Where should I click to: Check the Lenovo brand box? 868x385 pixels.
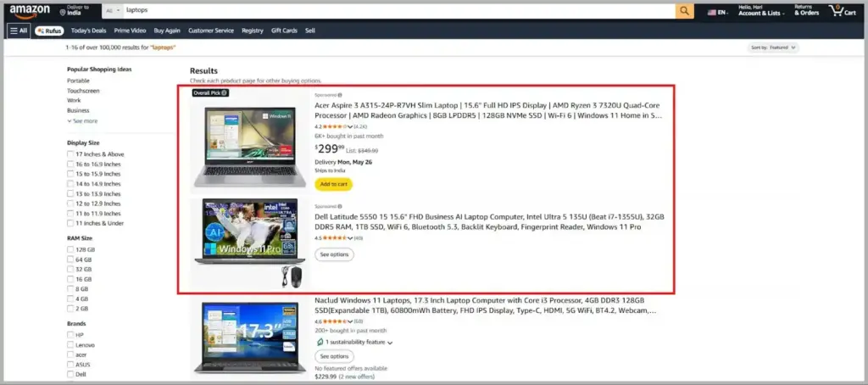(x=70, y=345)
